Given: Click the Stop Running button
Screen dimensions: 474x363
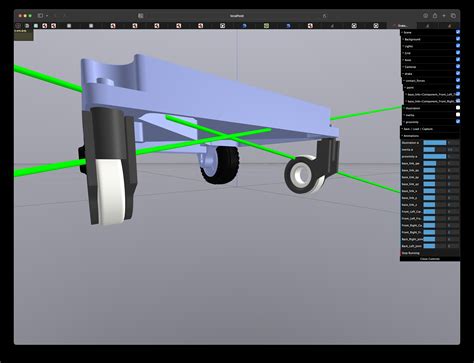Looking at the screenshot, I should pos(430,253).
